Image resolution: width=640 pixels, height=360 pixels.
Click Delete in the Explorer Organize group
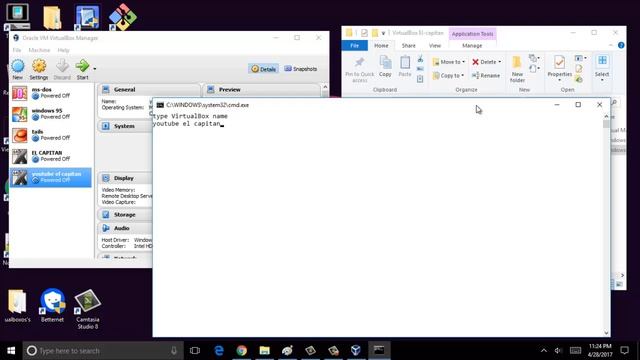coord(486,62)
